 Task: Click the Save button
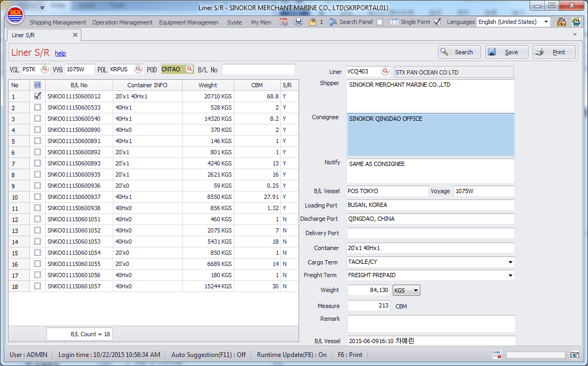point(507,52)
